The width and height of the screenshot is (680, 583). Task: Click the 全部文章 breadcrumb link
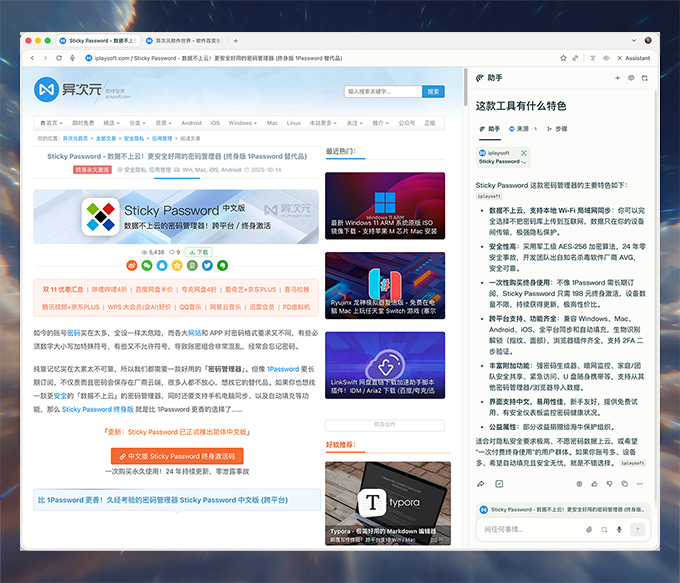106,138
